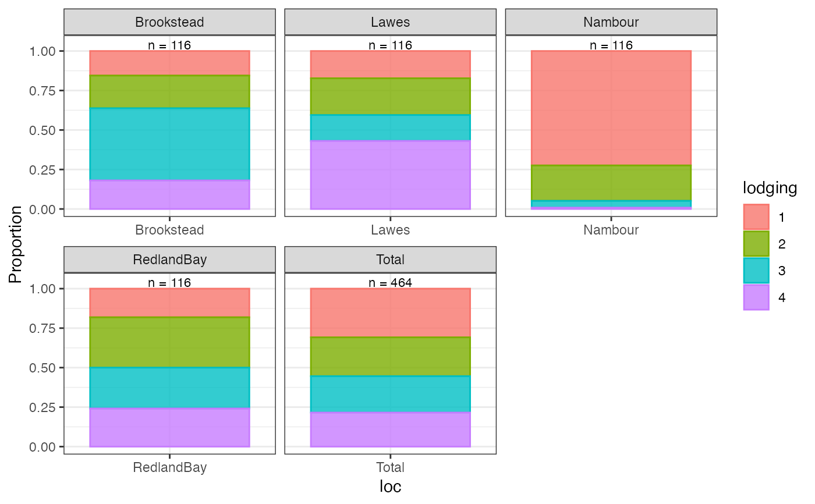Screen dimensions: 815x504
Task: Select the Nambour facet header strip
Action: click(x=611, y=22)
